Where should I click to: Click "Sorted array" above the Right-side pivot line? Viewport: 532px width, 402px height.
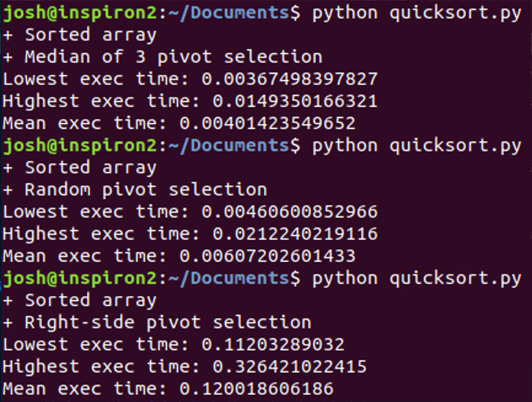tap(90, 301)
